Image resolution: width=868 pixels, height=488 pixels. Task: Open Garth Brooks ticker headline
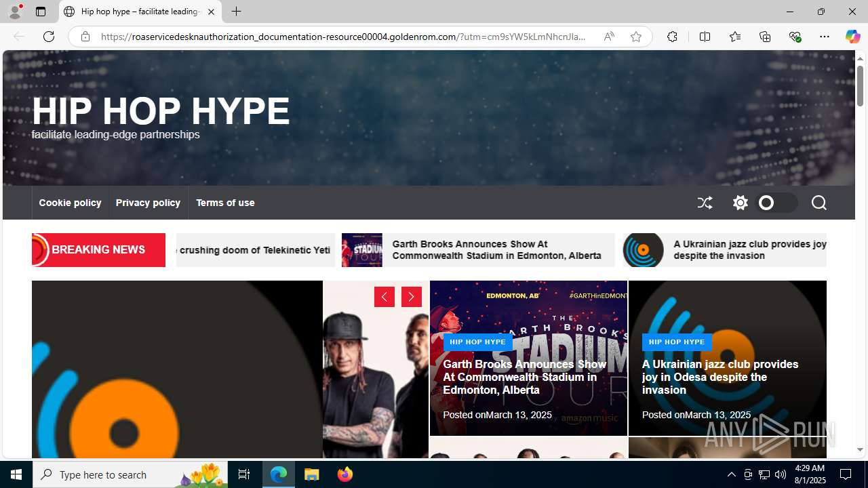(496, 250)
